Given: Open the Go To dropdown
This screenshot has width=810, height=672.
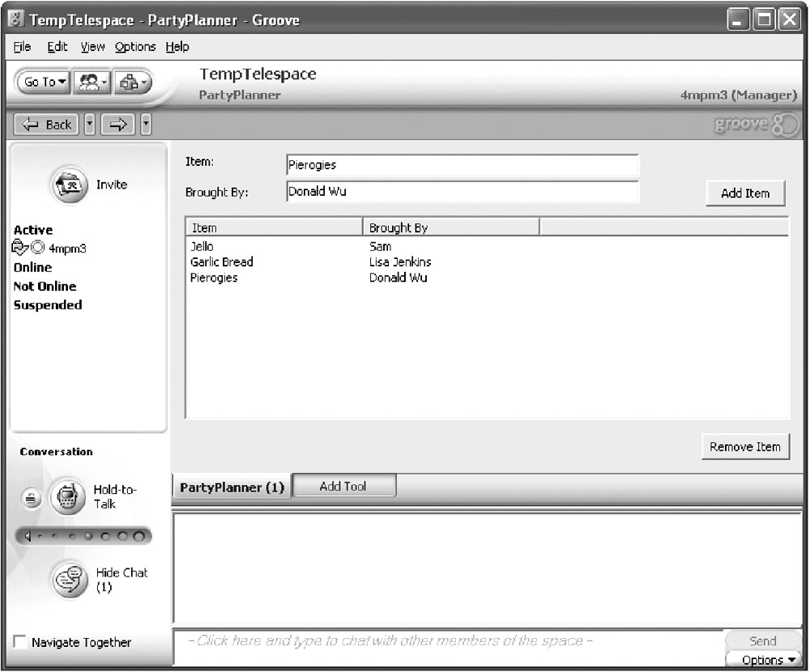Looking at the screenshot, I should pyautogui.click(x=45, y=82).
